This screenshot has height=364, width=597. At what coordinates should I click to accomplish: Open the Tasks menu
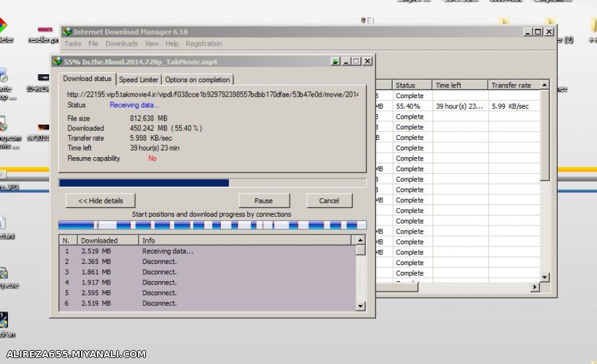pos(73,44)
